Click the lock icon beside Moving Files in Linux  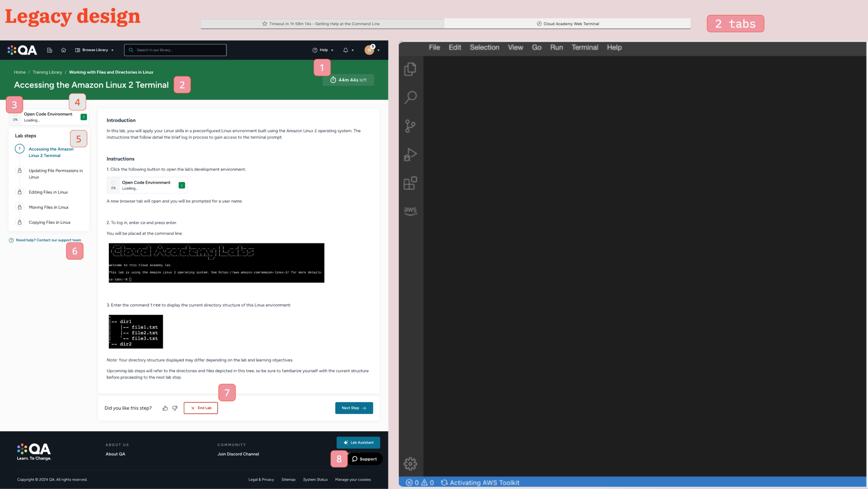tap(20, 207)
